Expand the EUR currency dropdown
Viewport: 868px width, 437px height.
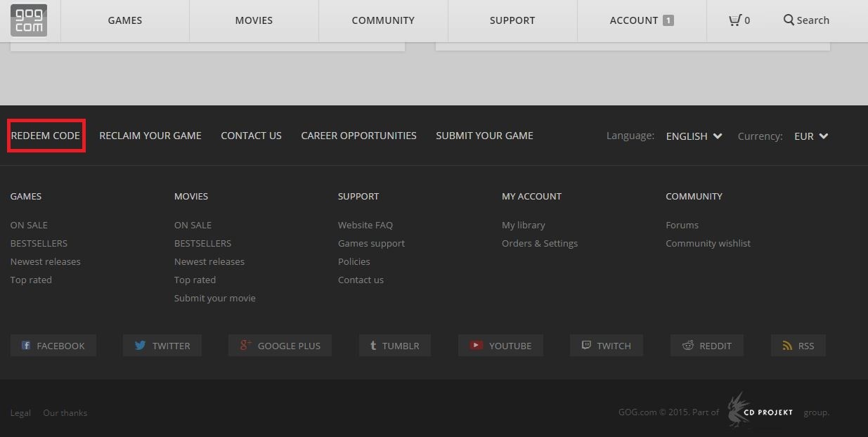tap(811, 136)
